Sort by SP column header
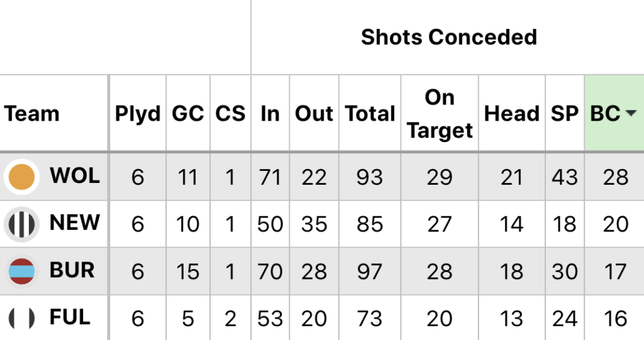 tap(564, 114)
